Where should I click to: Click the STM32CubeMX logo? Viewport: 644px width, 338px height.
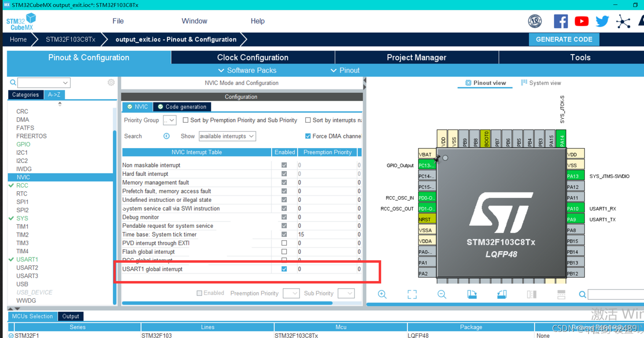21,22
